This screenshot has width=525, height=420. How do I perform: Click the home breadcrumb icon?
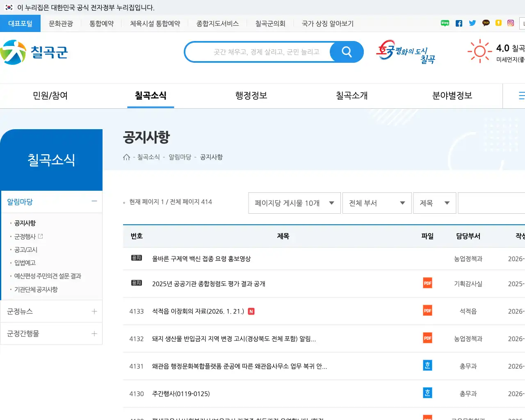click(126, 157)
